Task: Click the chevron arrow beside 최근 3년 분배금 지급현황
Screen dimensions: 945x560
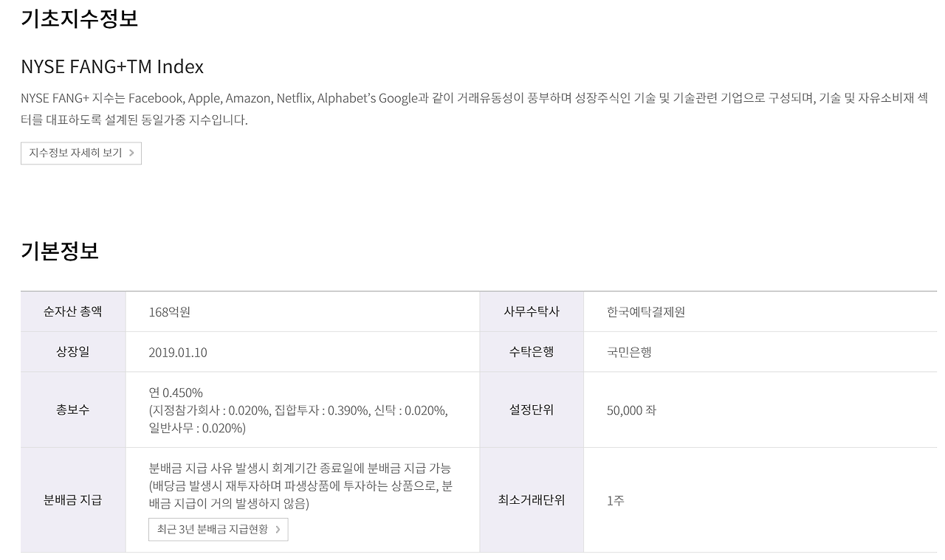Action: point(278,529)
